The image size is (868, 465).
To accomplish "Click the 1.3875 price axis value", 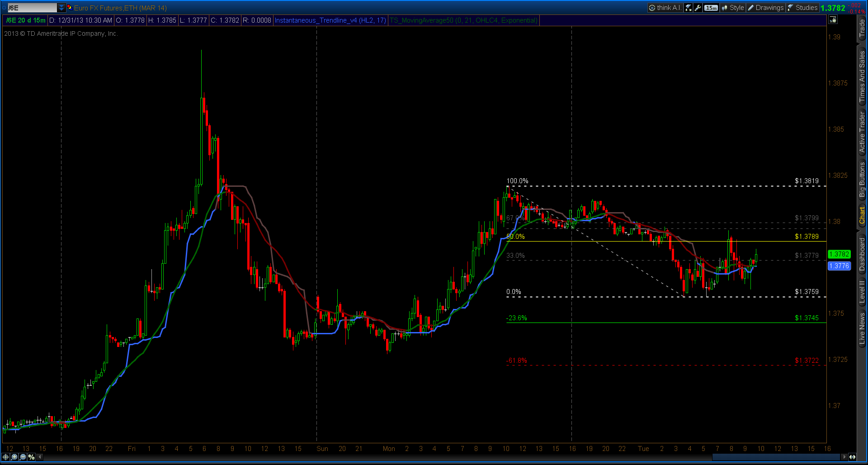I will point(838,83).
